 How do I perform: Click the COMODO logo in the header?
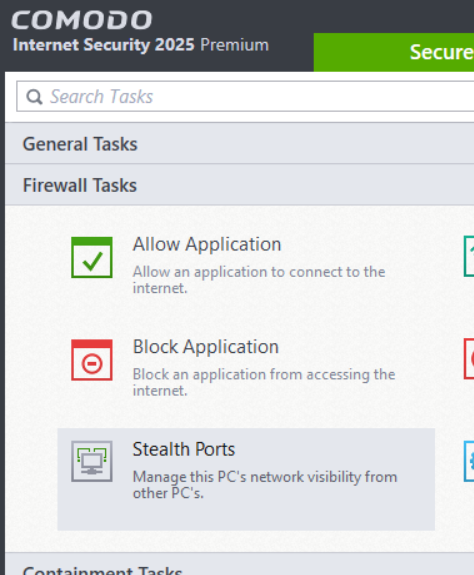(x=81, y=20)
